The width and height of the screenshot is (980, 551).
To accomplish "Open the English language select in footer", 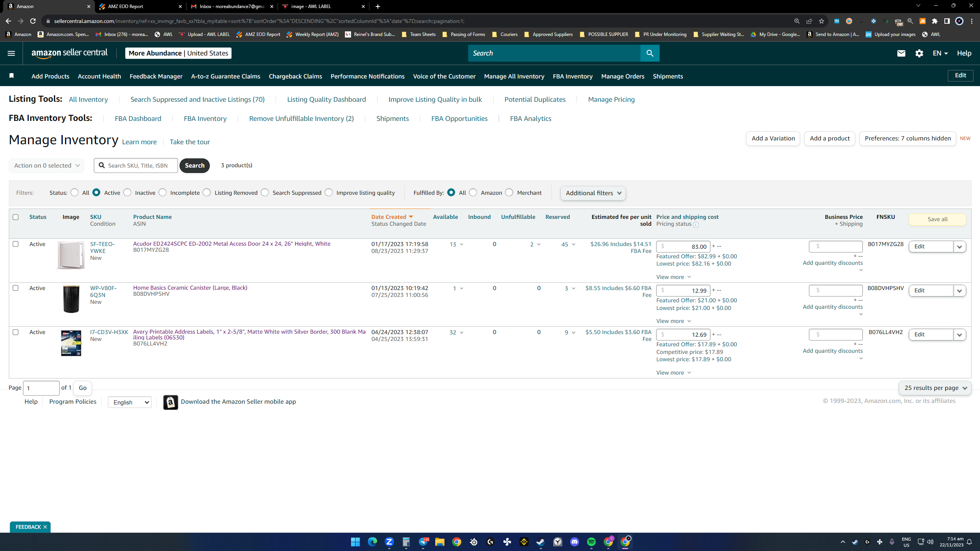I will pyautogui.click(x=130, y=402).
